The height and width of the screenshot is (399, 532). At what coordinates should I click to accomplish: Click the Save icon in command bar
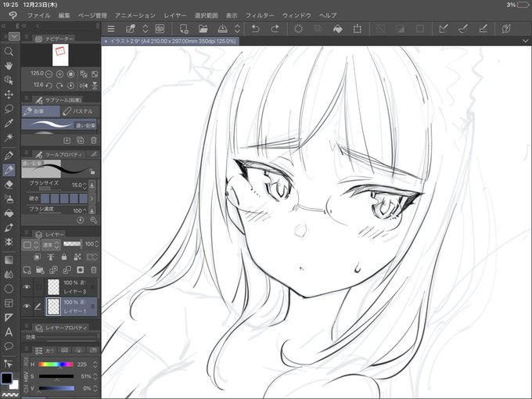point(222,29)
